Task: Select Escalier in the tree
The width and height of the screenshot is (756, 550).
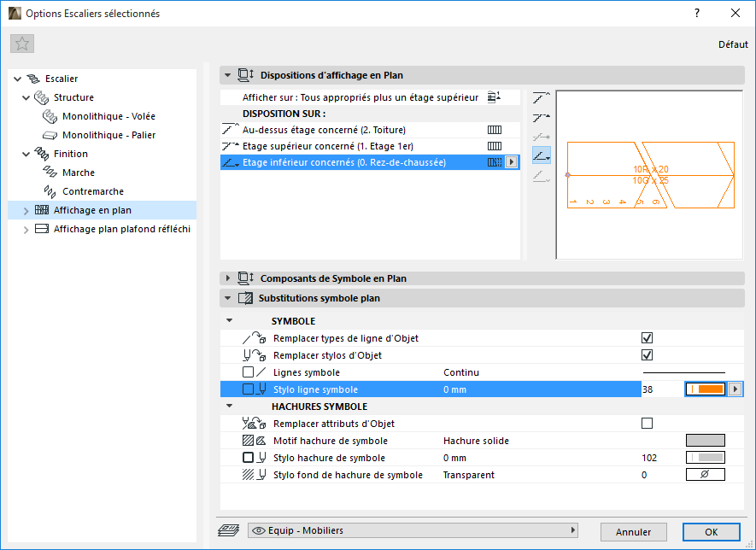Action: pyautogui.click(x=62, y=79)
